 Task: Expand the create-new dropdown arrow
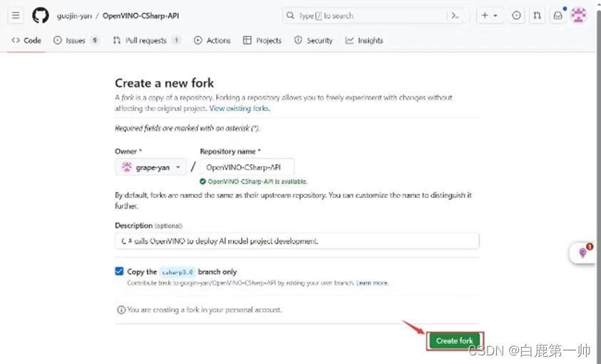(x=495, y=16)
